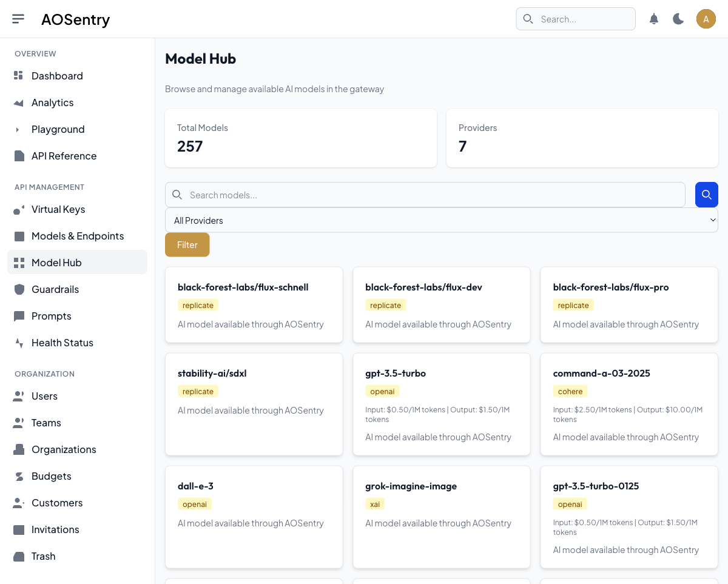The image size is (728, 584).
Task: Click the Health Status icon
Action: pyautogui.click(x=19, y=343)
